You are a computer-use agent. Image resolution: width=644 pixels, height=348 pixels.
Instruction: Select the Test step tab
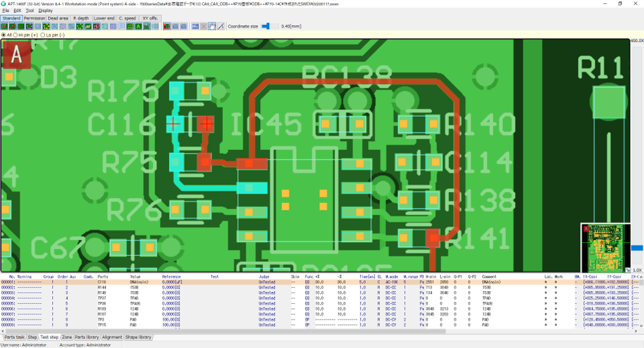[49, 337]
